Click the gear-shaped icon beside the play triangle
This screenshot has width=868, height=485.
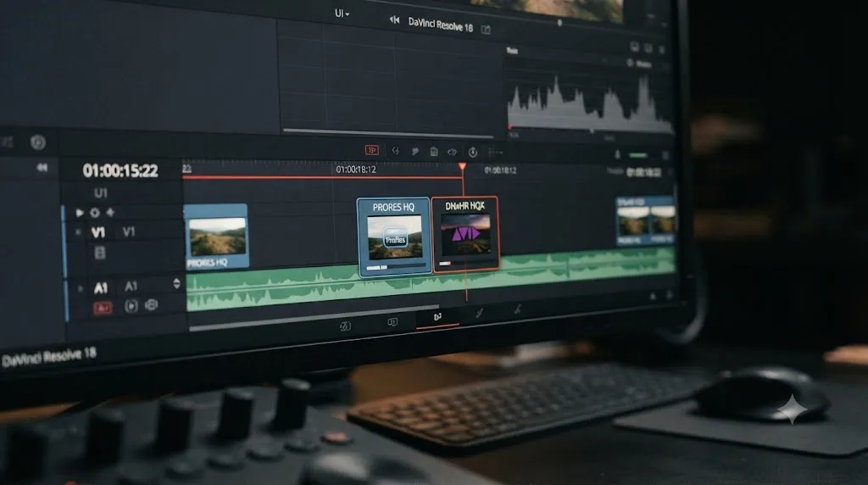(95, 212)
